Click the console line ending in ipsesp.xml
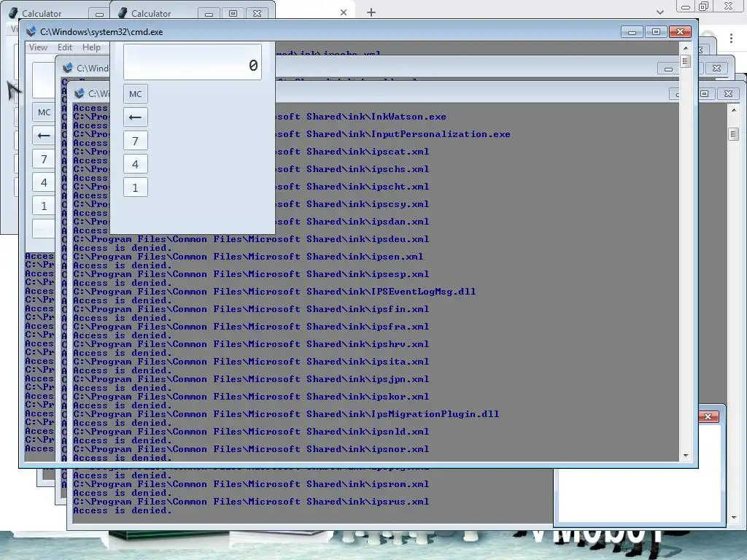747x560 pixels. click(x=251, y=274)
